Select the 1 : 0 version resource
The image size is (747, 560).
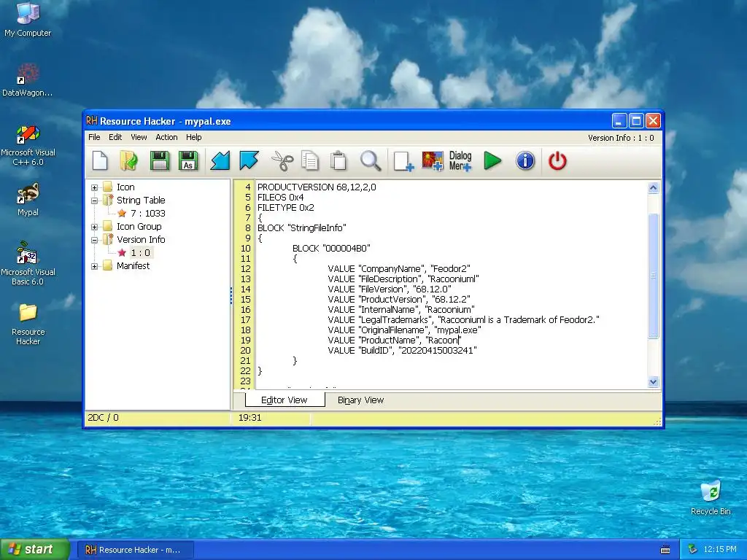[141, 253]
